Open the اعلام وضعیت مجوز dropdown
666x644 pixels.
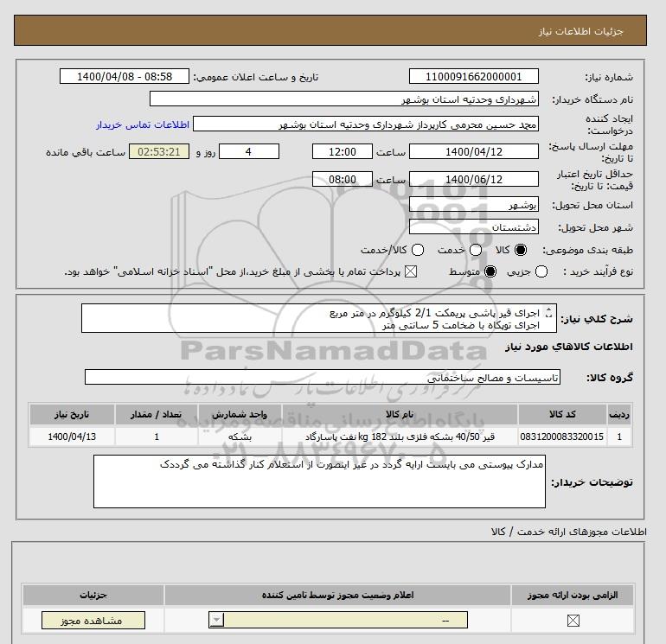pyautogui.click(x=338, y=620)
